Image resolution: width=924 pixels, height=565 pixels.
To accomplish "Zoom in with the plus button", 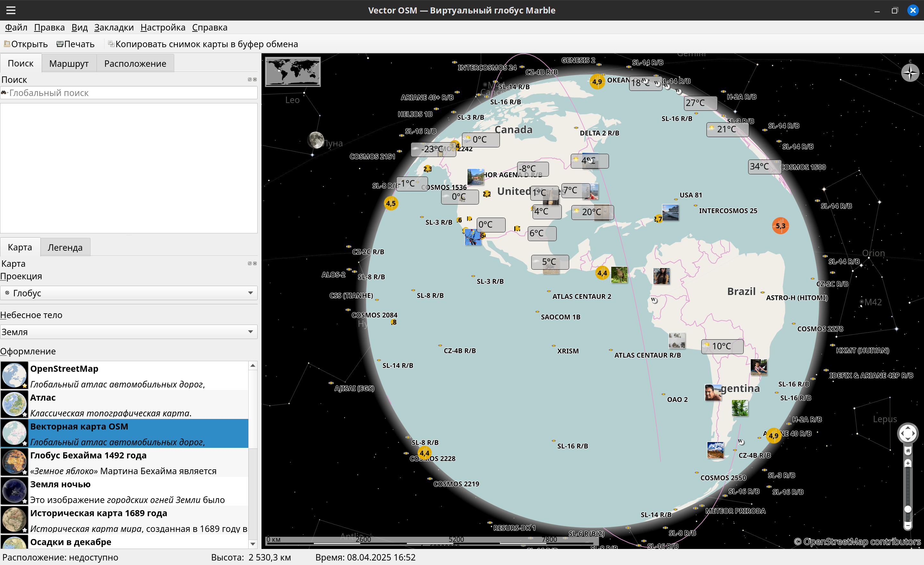I will tap(908, 463).
